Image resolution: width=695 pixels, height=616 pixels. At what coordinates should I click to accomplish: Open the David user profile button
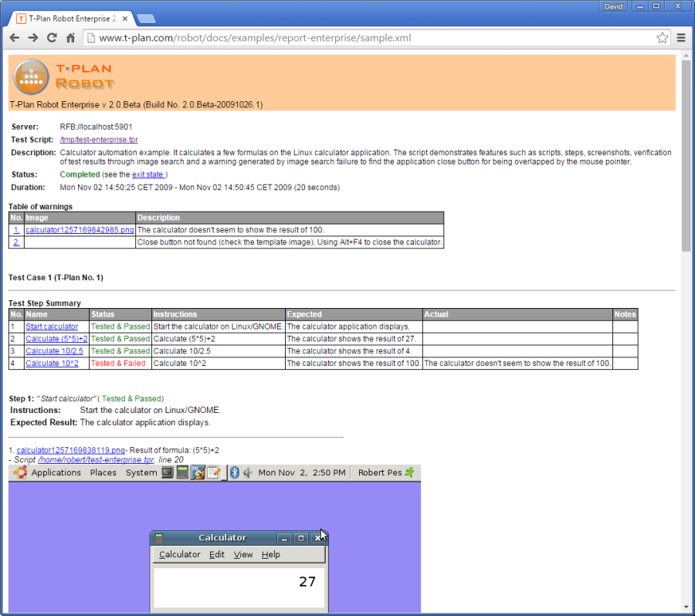click(614, 5)
